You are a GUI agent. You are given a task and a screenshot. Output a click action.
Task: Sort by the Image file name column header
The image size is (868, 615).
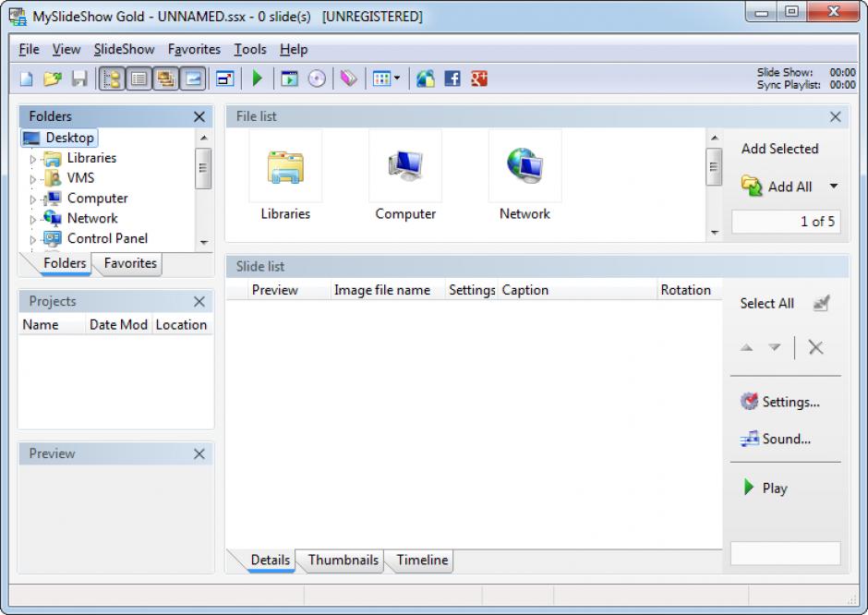click(388, 290)
